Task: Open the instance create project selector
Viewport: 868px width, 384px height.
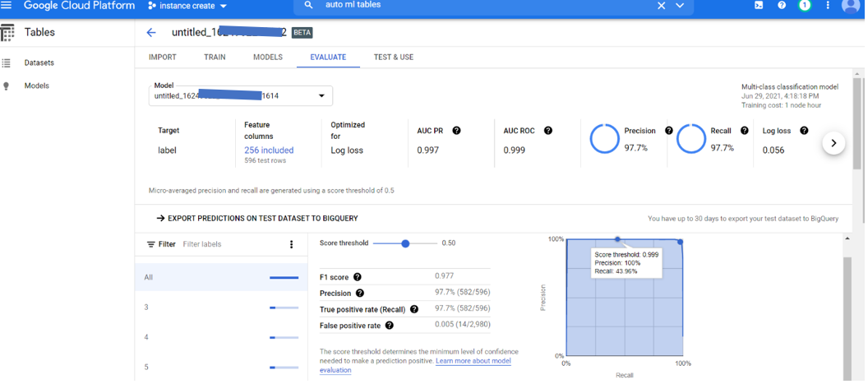Action: (x=187, y=6)
